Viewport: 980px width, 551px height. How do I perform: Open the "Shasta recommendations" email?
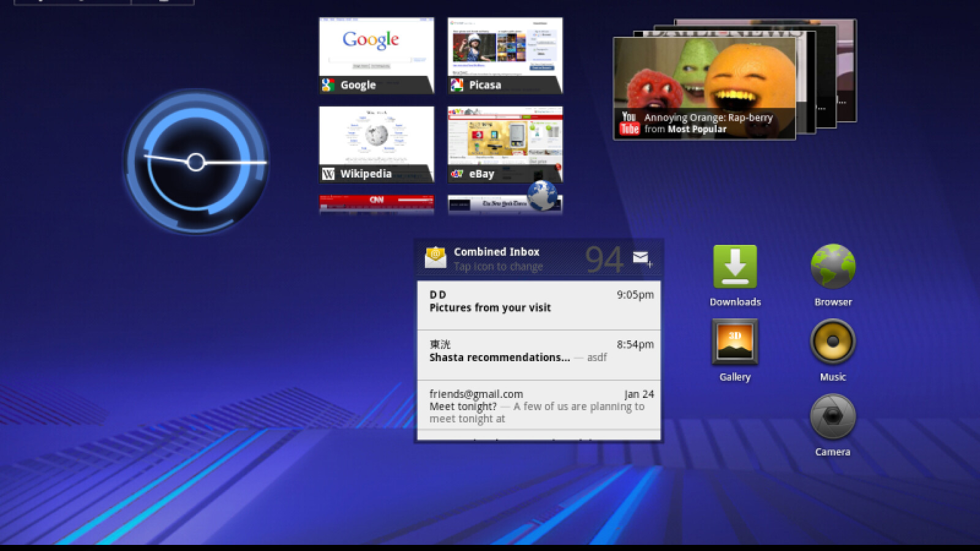tap(538, 355)
